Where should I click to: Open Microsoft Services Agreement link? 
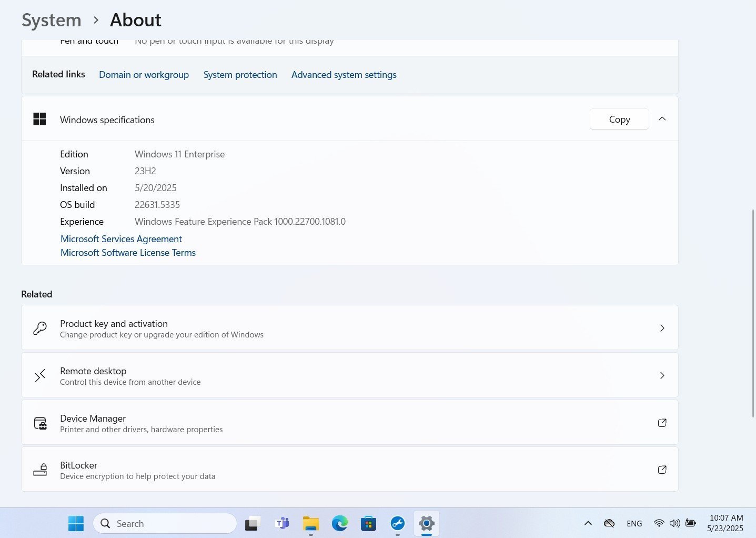pyautogui.click(x=121, y=239)
